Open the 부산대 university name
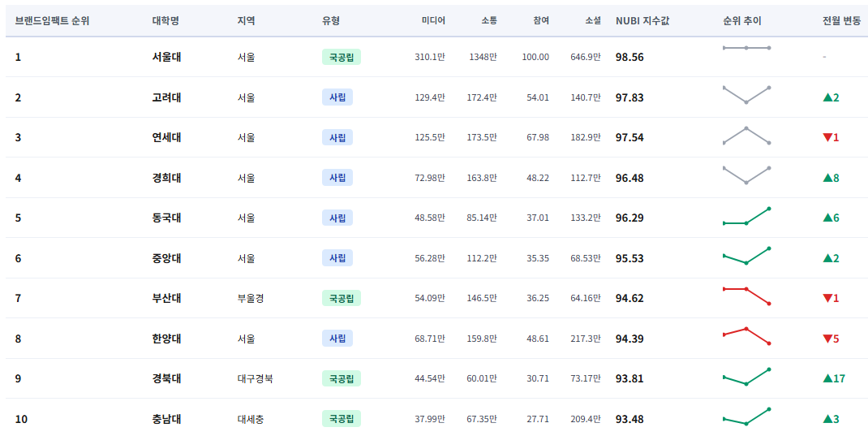 click(x=166, y=298)
